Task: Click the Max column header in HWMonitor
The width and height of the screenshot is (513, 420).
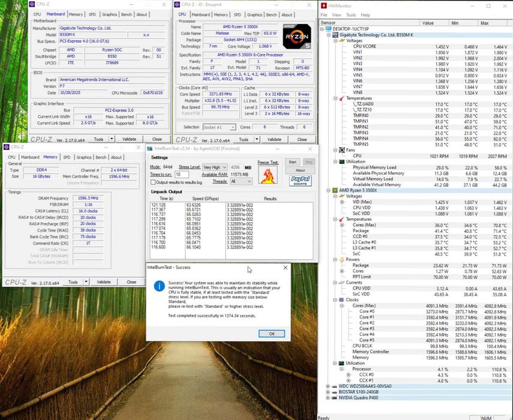Action: 494,23
